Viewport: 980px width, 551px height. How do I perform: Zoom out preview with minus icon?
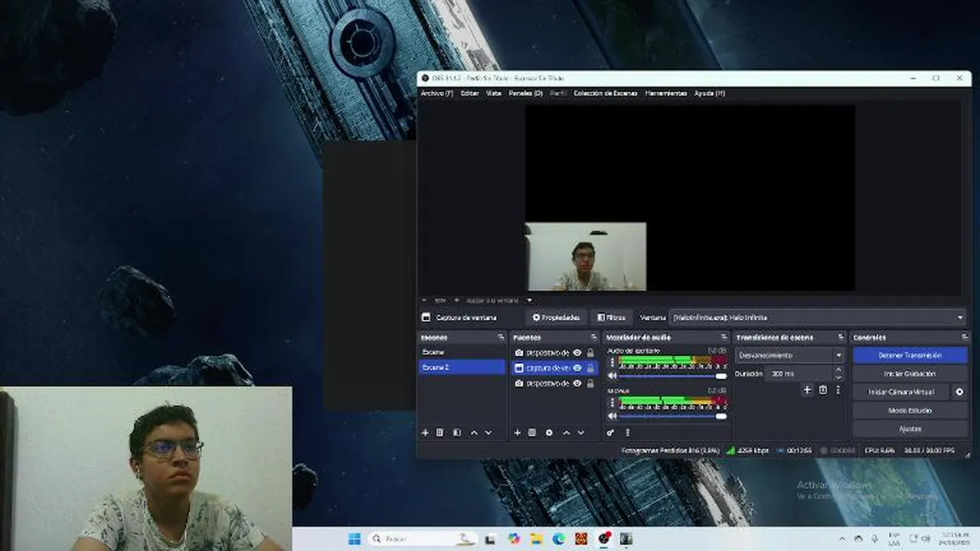click(x=425, y=300)
